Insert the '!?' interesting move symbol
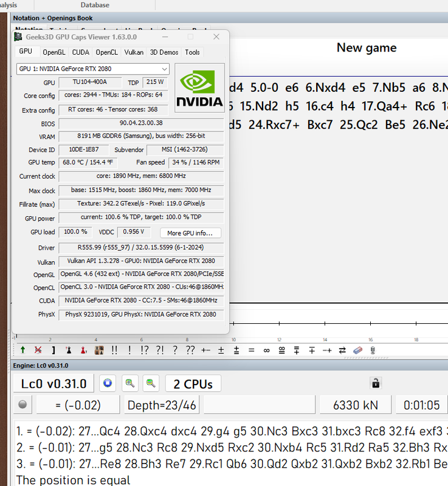This screenshot has width=448, height=486. pyautogui.click(x=145, y=351)
